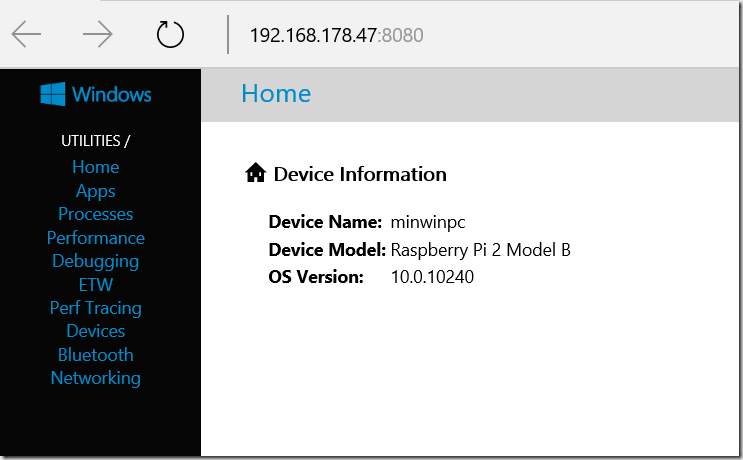
Task: Open the Devices page
Action: click(96, 331)
